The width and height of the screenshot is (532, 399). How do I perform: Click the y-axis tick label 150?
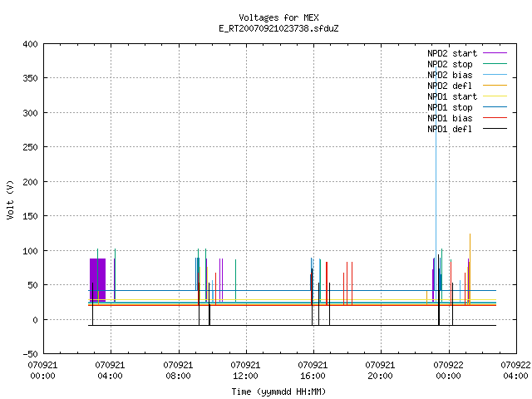(30, 216)
